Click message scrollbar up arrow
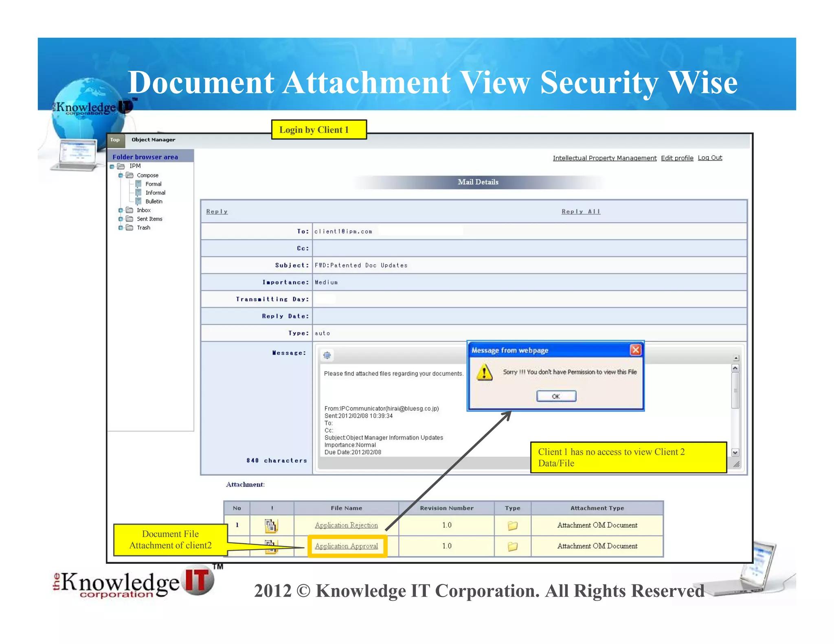 [x=735, y=368]
